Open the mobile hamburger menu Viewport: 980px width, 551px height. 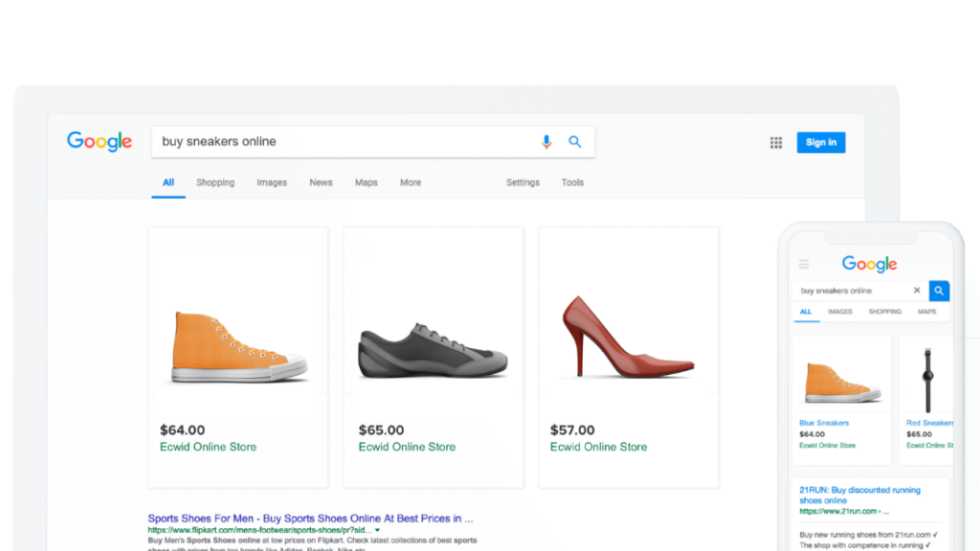click(804, 264)
